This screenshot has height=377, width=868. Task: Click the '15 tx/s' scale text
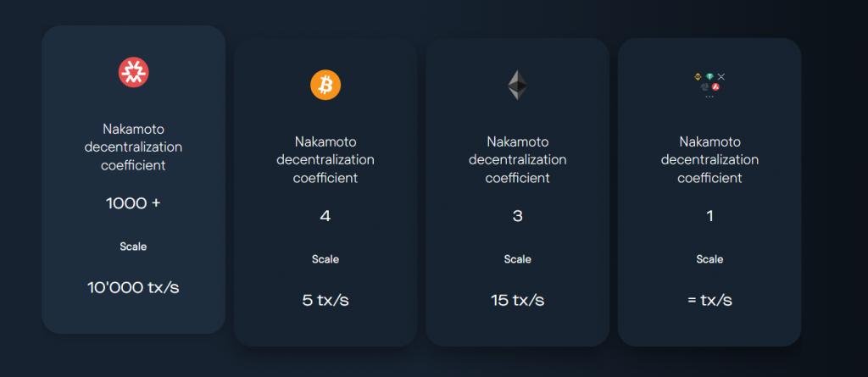click(518, 300)
